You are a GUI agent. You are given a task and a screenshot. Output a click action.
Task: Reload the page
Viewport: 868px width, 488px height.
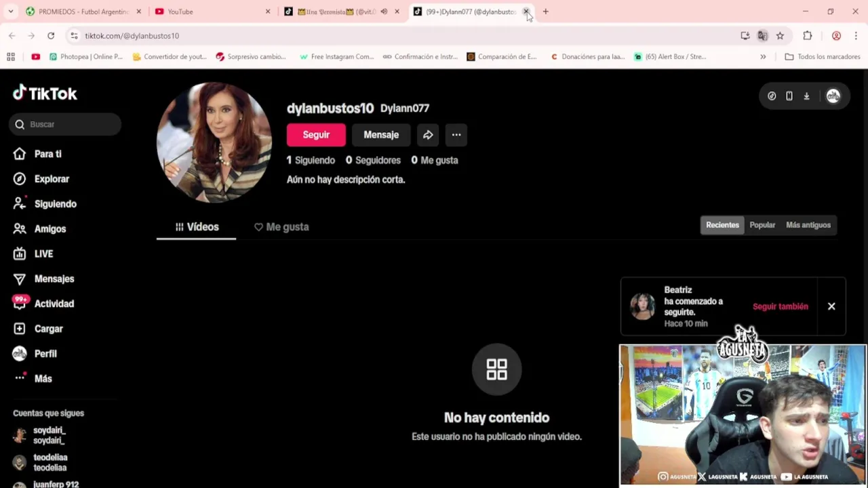point(51,36)
